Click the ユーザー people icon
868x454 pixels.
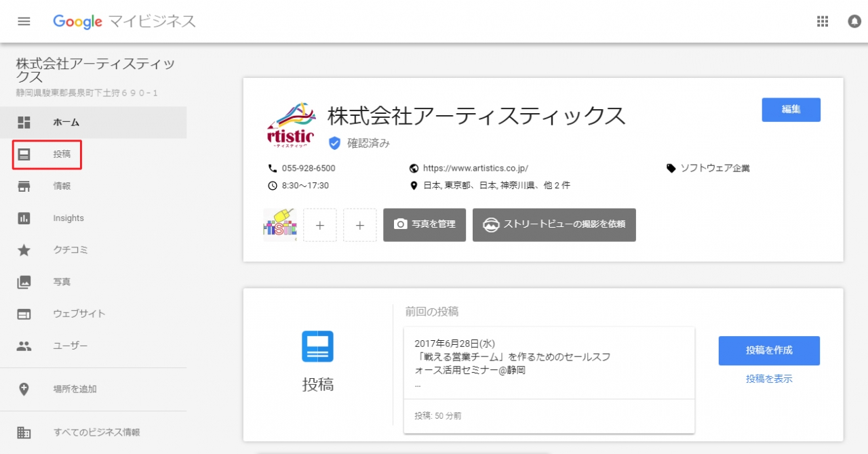24,346
